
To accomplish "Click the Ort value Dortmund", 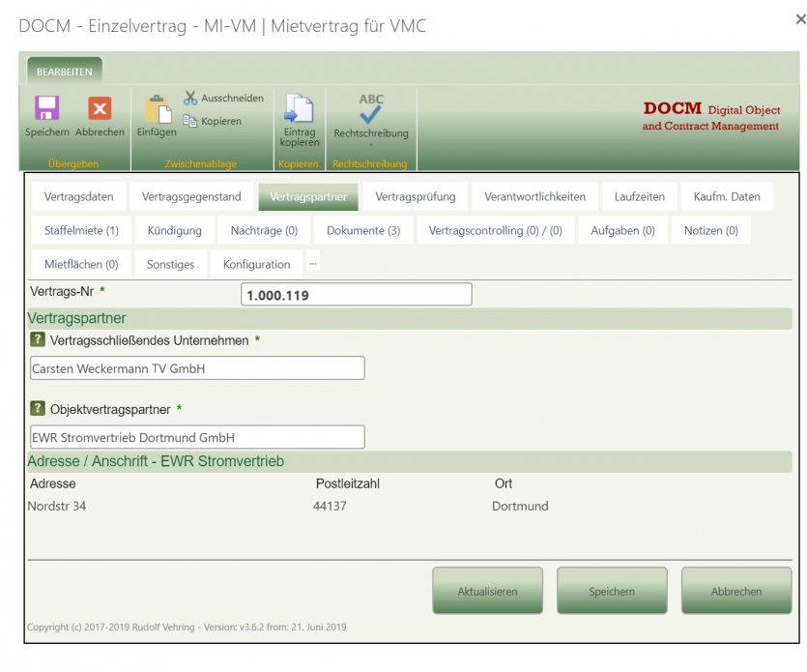I will click(x=520, y=507).
